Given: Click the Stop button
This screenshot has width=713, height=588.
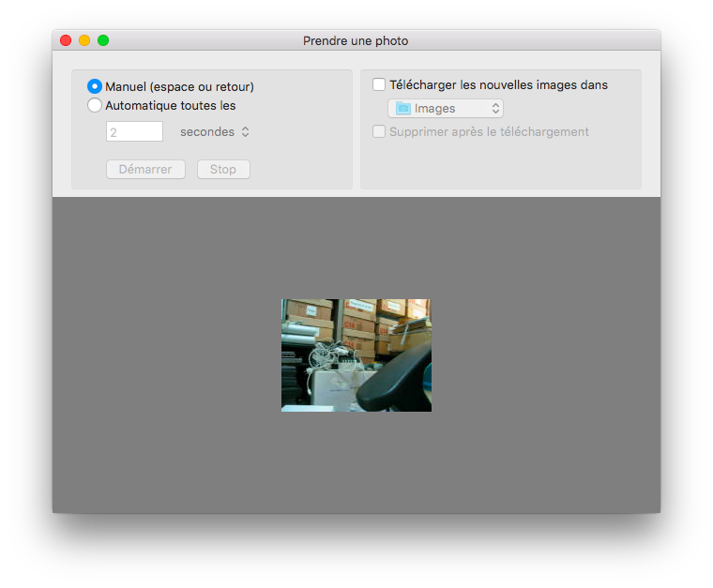Looking at the screenshot, I should (x=223, y=169).
